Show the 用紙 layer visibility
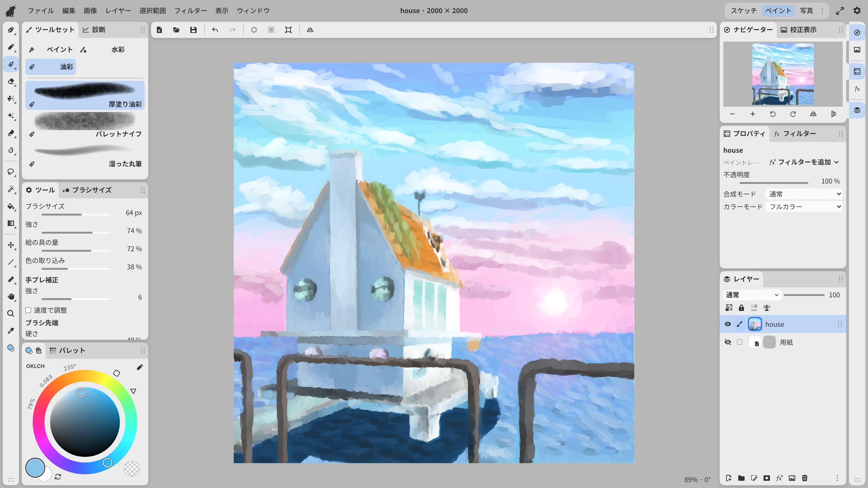The width and height of the screenshot is (868, 488). 728,342
